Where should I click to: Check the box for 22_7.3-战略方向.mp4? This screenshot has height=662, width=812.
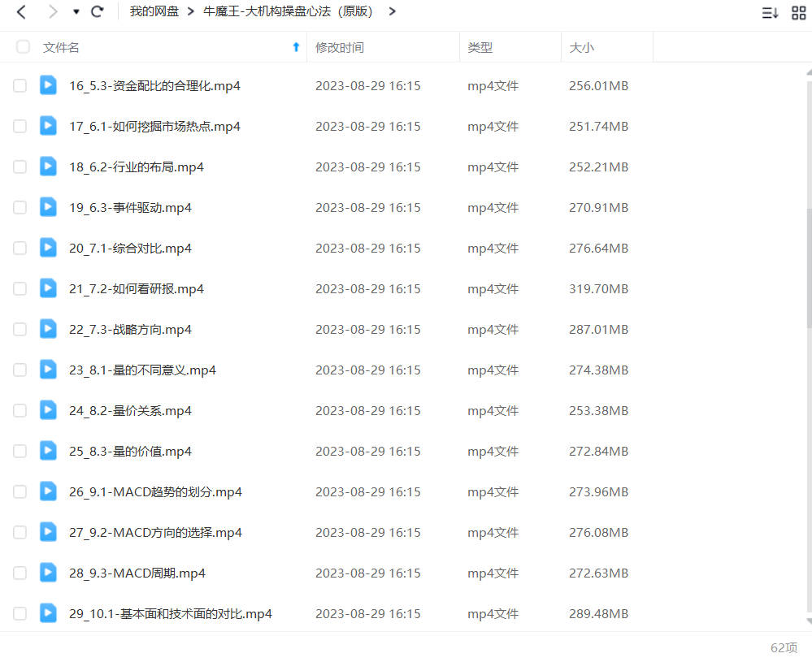(20, 329)
